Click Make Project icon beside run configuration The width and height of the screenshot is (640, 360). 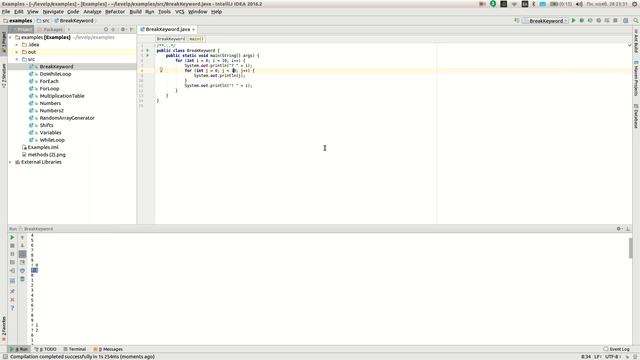click(516, 20)
